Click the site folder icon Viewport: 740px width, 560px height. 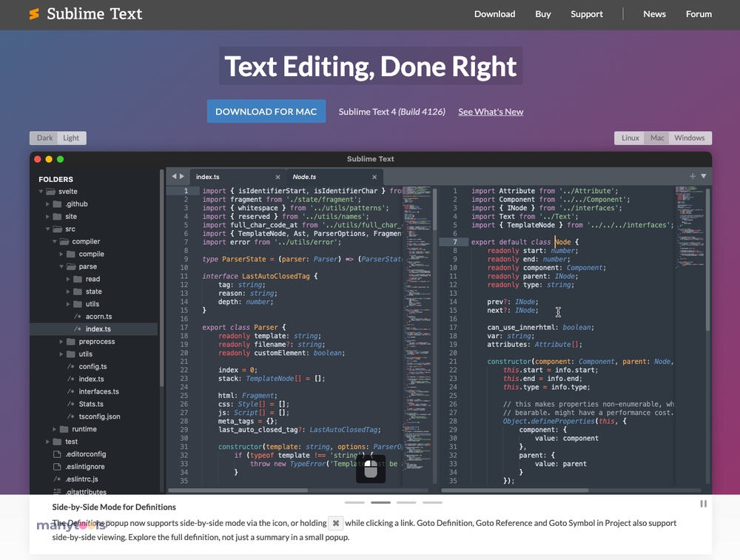57,217
